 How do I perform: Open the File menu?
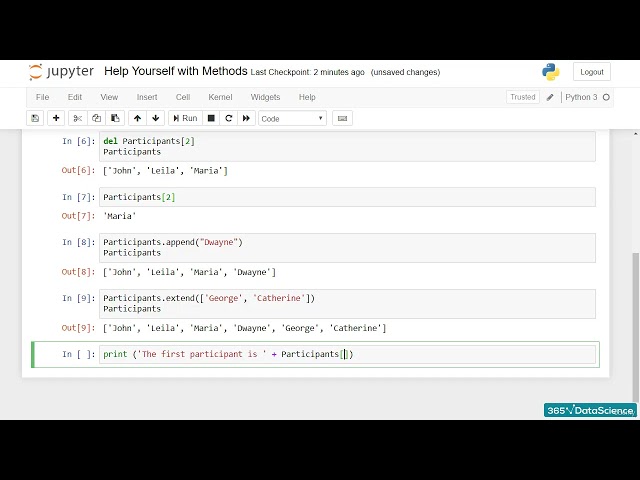pos(42,97)
